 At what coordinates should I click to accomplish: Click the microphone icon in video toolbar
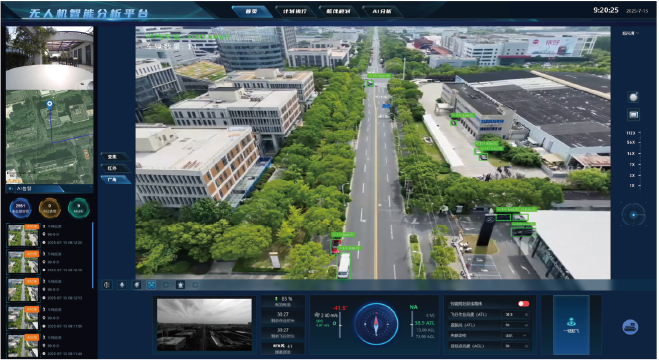click(x=122, y=285)
